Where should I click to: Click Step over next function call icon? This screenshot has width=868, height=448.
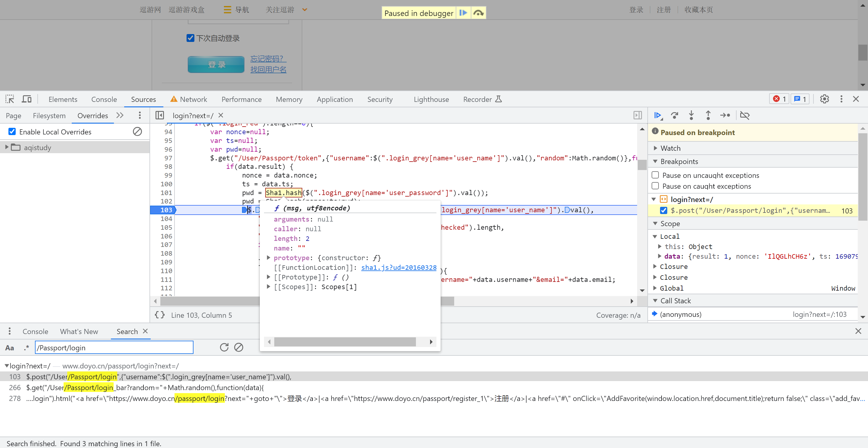[674, 115]
